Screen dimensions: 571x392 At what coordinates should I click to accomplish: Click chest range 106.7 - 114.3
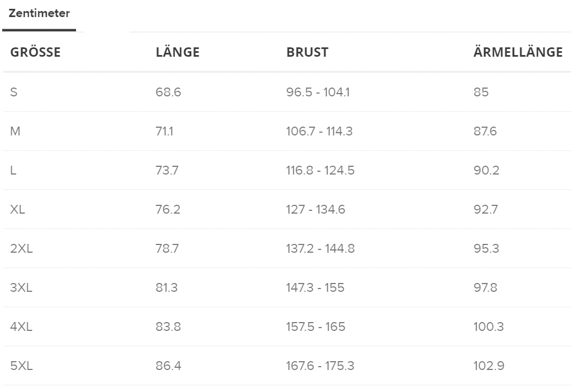click(x=319, y=131)
